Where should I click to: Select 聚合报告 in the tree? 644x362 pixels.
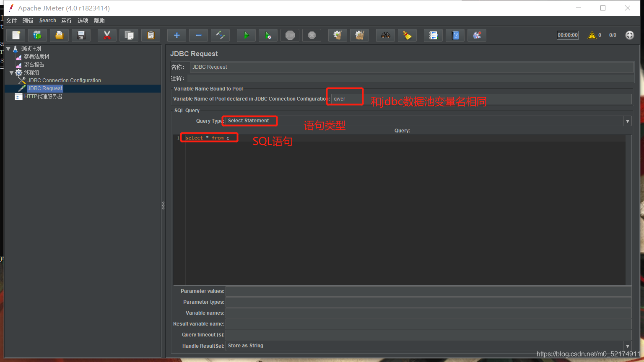[34, 65]
